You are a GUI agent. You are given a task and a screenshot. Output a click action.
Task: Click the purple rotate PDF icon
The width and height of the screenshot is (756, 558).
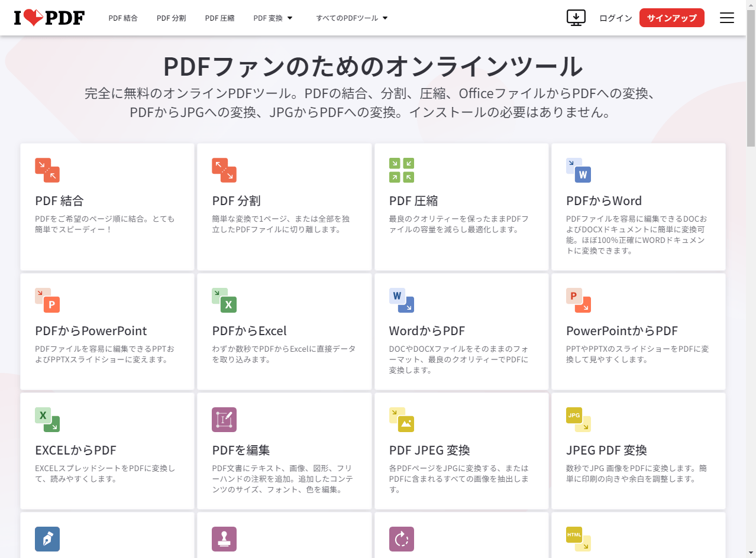[402, 539]
